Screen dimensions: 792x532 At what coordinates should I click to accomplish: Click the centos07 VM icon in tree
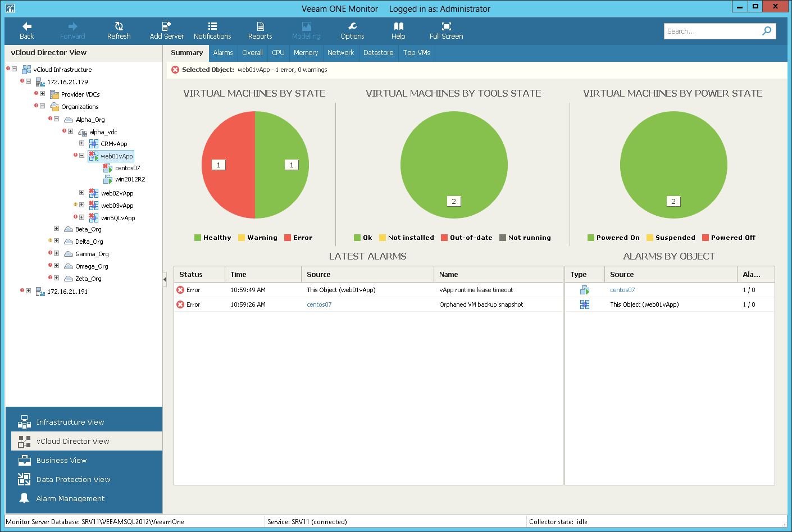108,168
